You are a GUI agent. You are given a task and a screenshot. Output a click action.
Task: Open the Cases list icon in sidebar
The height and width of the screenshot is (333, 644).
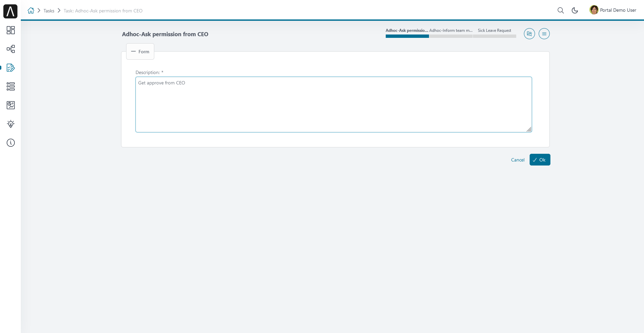tap(11, 86)
